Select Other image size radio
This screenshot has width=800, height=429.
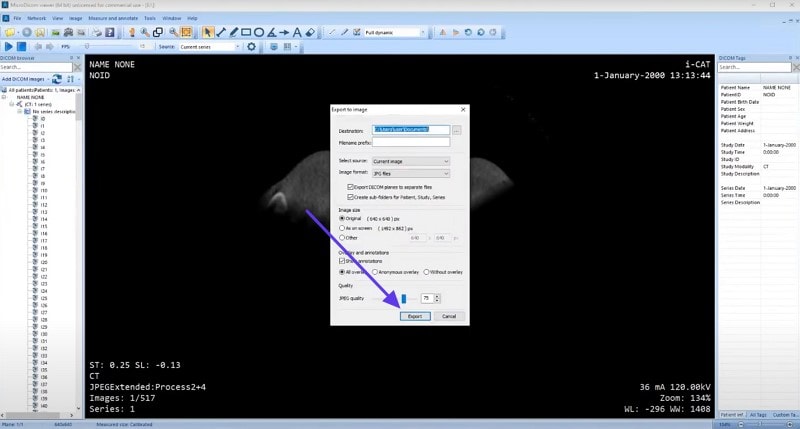(342, 238)
